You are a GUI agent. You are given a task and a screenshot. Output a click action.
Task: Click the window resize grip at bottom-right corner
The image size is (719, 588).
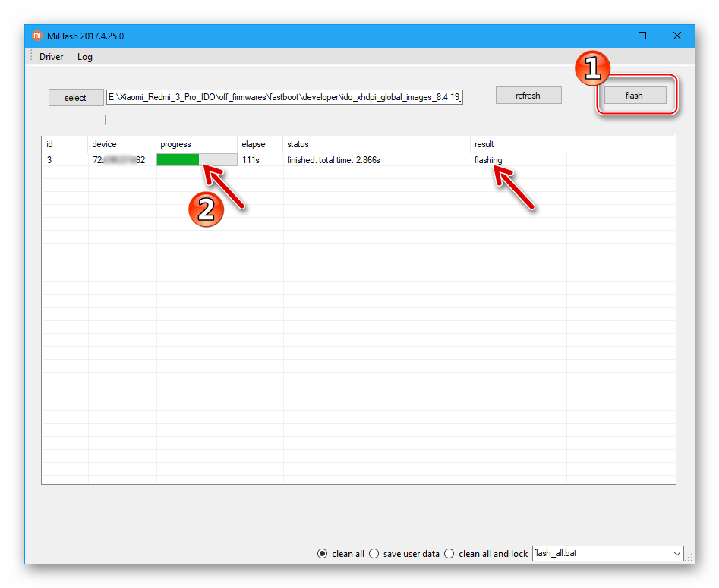pyautogui.click(x=689, y=558)
